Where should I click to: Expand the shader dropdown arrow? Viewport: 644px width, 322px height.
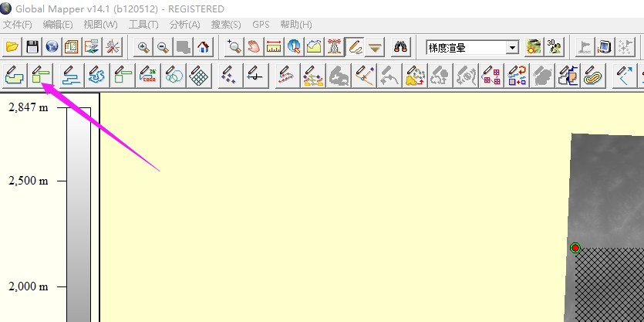tap(512, 48)
